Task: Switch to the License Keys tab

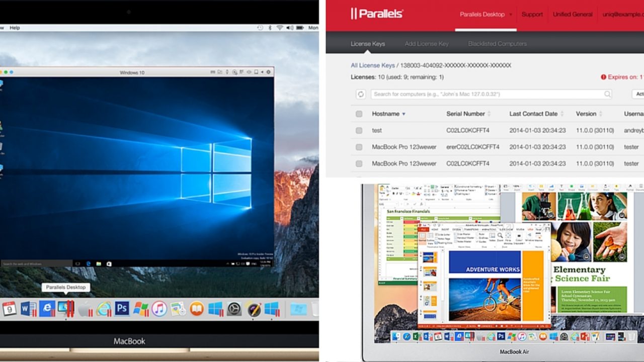Action: (368, 44)
